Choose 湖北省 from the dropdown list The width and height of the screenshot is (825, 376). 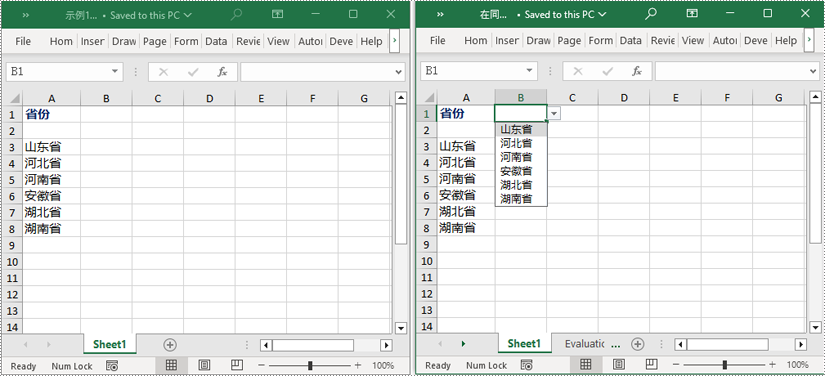(x=521, y=185)
